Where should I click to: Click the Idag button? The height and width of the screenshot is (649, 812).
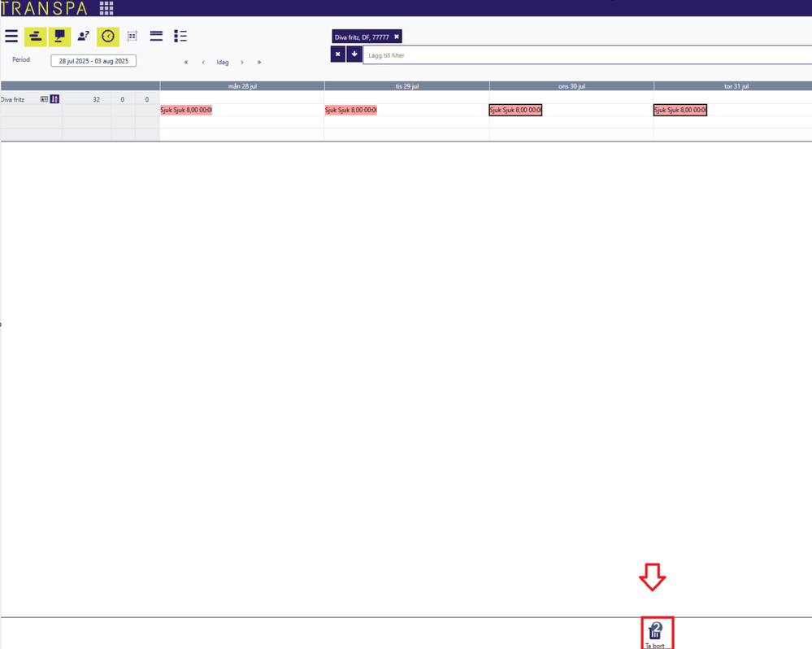[x=223, y=62]
